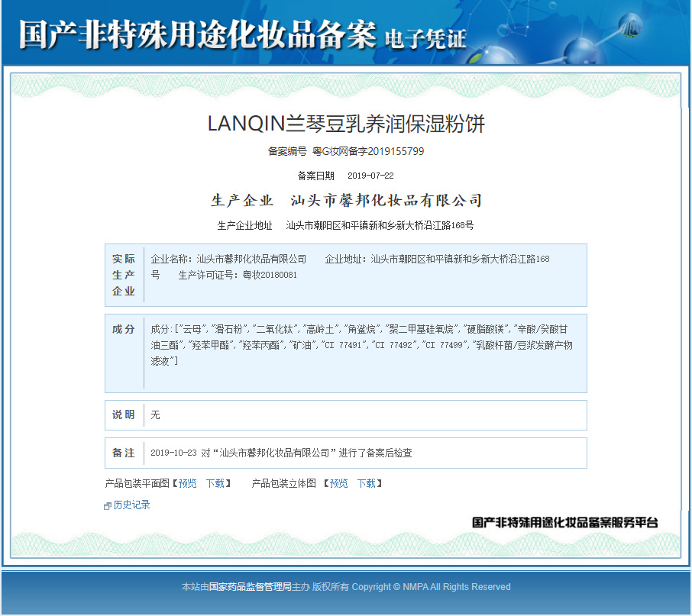Viewport: 692px width, 616px height.
Task: Click the 生产企业地址 address line
Action: point(345,225)
